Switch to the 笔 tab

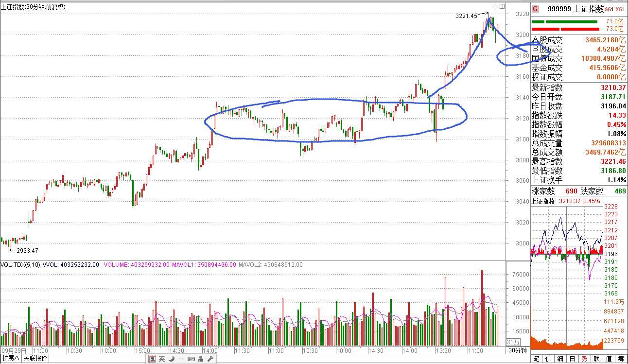536,359
